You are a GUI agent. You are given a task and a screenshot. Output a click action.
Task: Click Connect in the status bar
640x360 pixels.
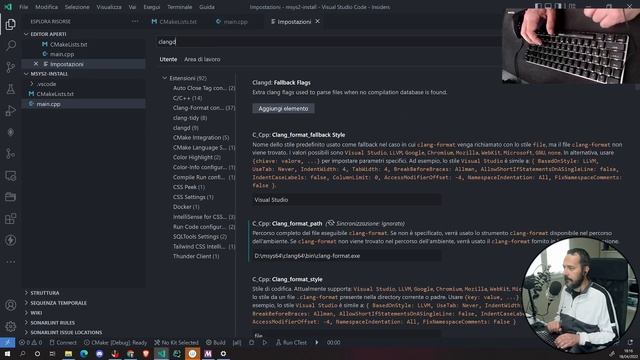pyautogui.click(x=63, y=342)
